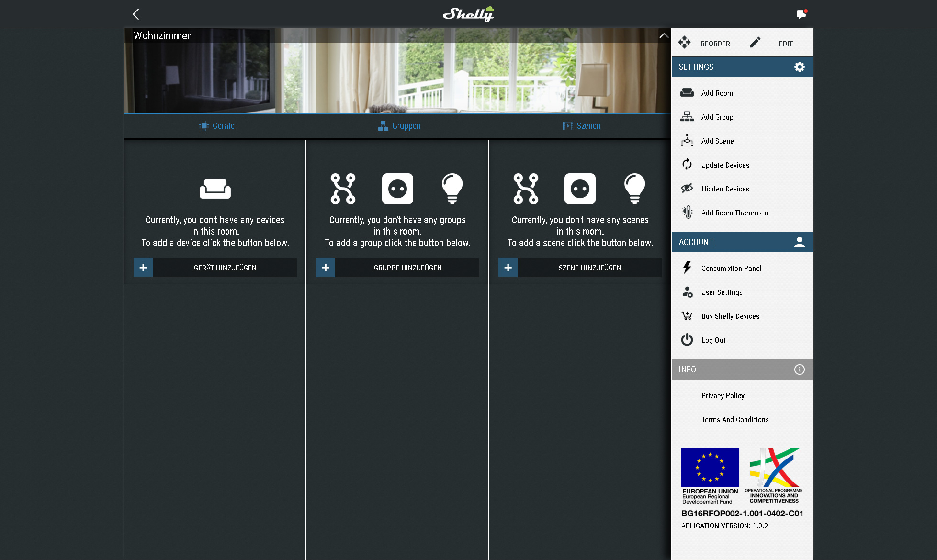The image size is (937, 560).
Task: Click the Buy Shelly Devices cart icon
Action: point(687,315)
